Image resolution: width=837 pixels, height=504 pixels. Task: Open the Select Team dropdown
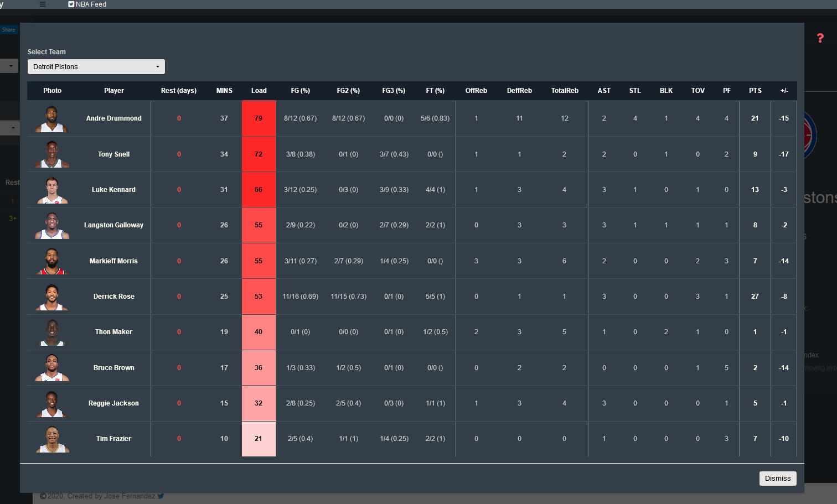[x=96, y=67]
